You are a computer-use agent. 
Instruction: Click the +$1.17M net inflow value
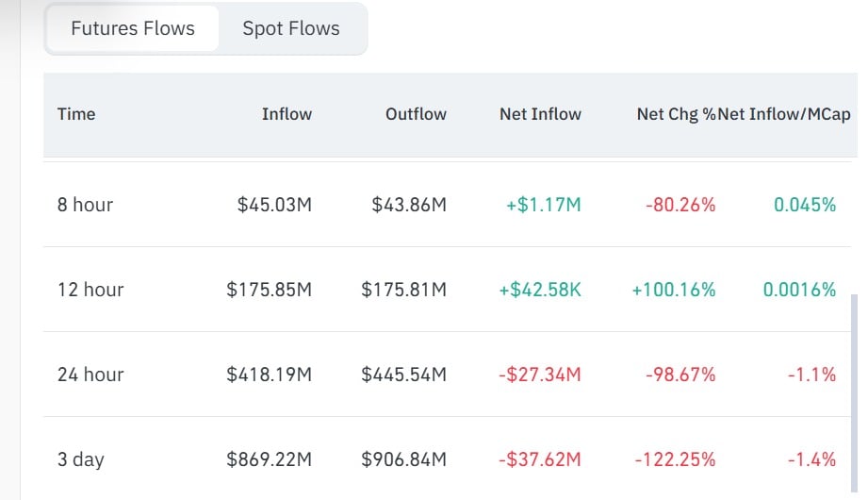click(544, 205)
